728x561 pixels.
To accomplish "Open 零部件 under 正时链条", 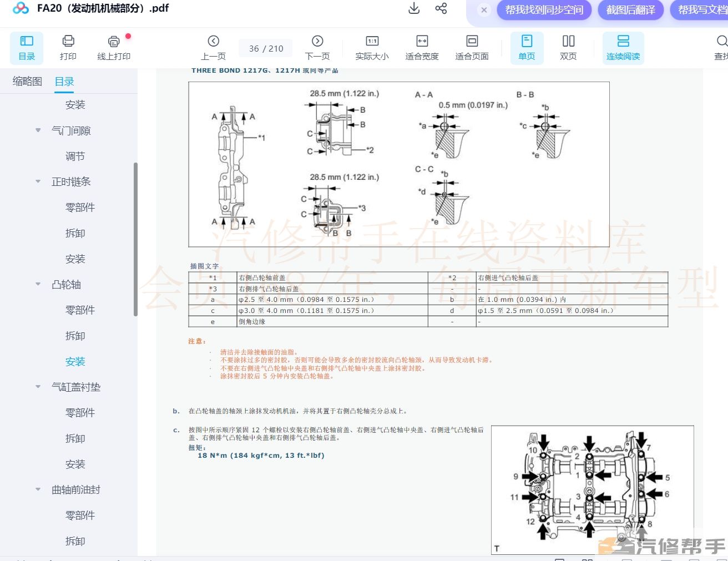I will click(x=80, y=207).
